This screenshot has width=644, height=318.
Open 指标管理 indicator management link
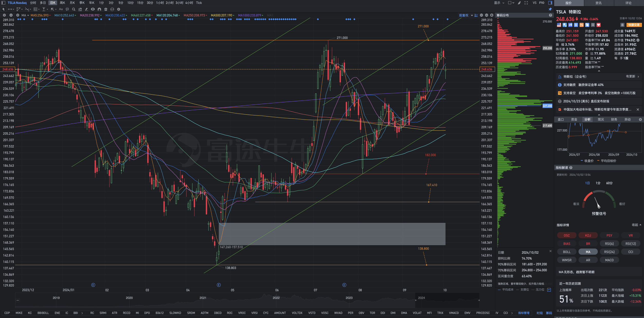[x=524, y=313]
